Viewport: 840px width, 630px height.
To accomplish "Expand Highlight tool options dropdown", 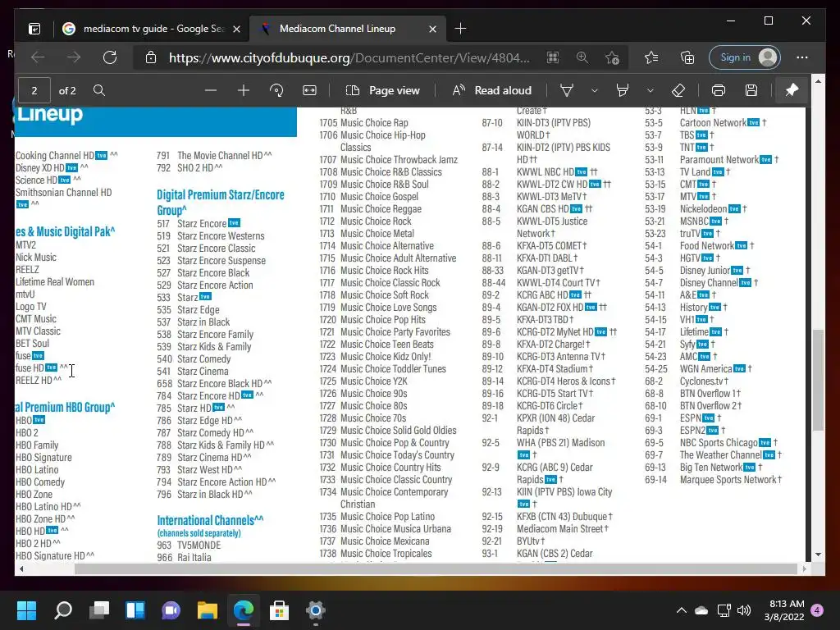I will tap(650, 90).
